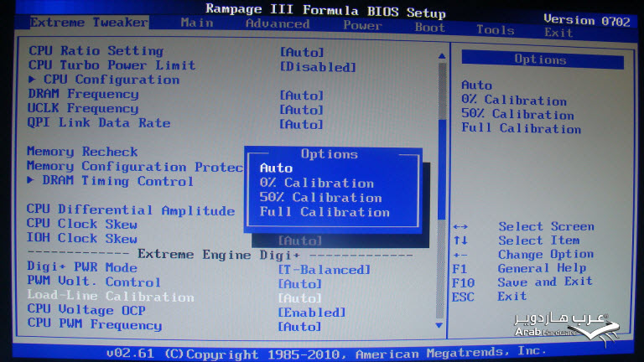Click Auto in the right help panel
This screenshot has height=362, width=644.
click(x=477, y=85)
